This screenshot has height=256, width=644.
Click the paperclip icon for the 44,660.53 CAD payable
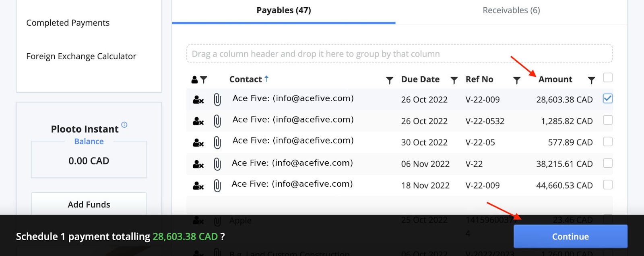point(217,185)
